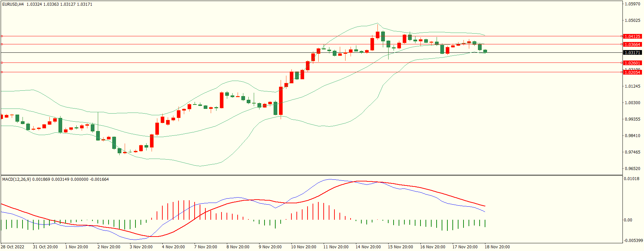
Task: Click the 0.96520 price axis value
Action: pyautogui.click(x=632, y=169)
